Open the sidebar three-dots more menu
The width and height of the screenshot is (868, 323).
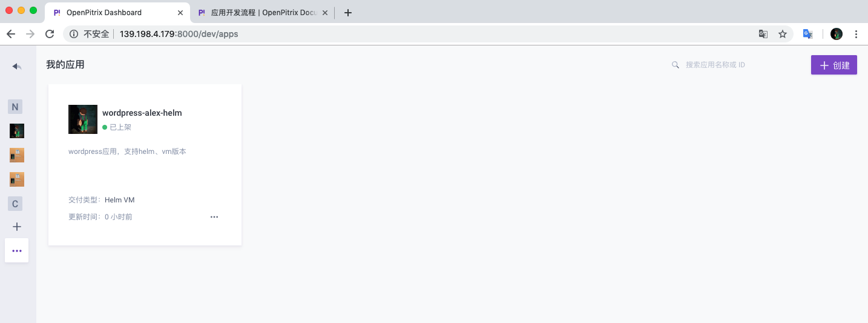pyautogui.click(x=17, y=250)
